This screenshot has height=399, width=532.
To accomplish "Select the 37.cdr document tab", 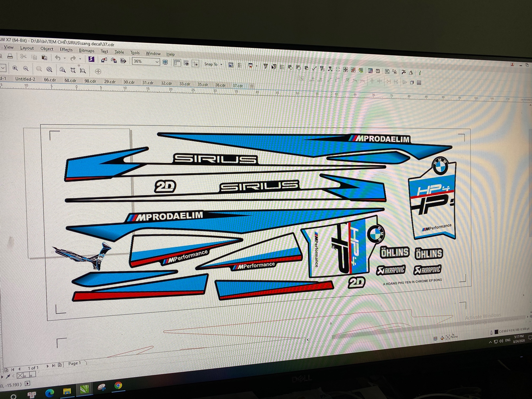I will click(238, 86).
